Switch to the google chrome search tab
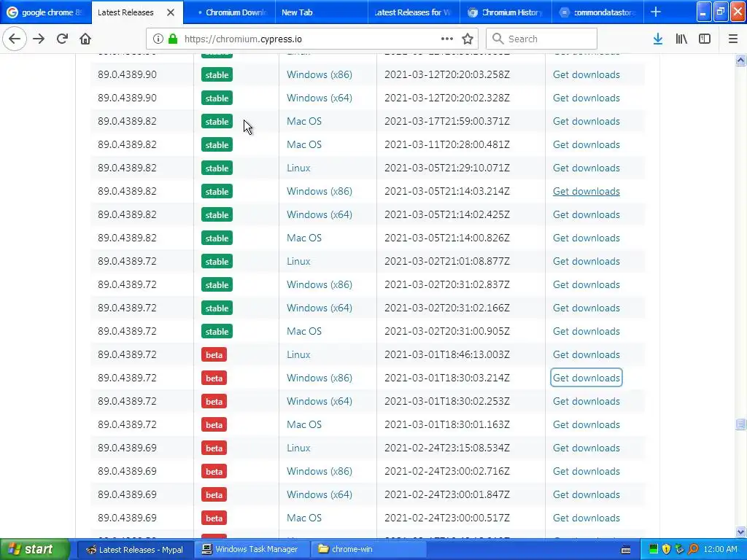 point(44,12)
